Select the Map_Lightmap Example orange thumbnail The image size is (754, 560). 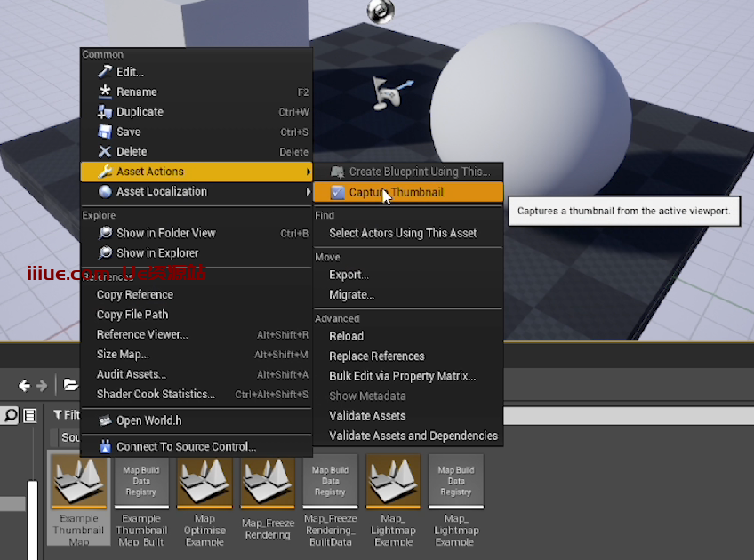click(393, 480)
